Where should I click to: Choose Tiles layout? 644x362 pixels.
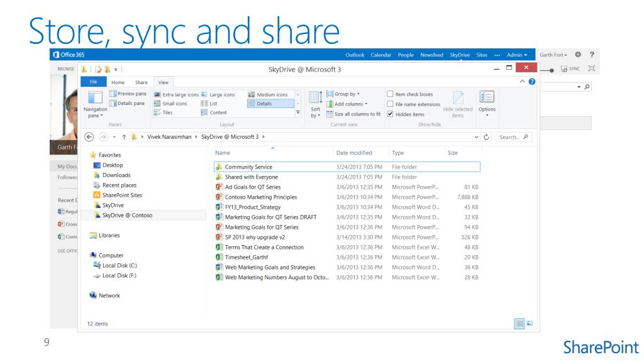point(164,112)
